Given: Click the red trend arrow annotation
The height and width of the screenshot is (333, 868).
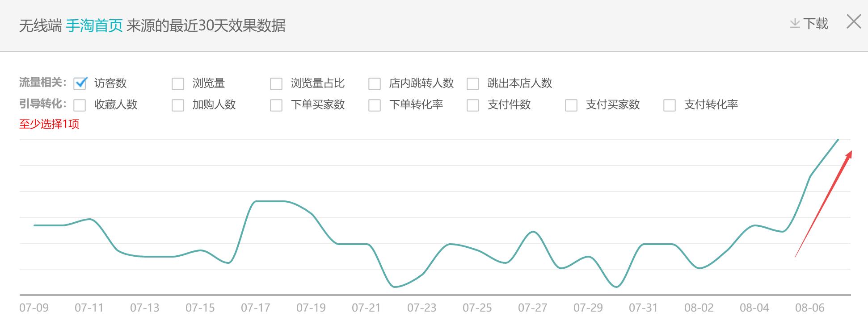Looking at the screenshot, I should (x=824, y=204).
